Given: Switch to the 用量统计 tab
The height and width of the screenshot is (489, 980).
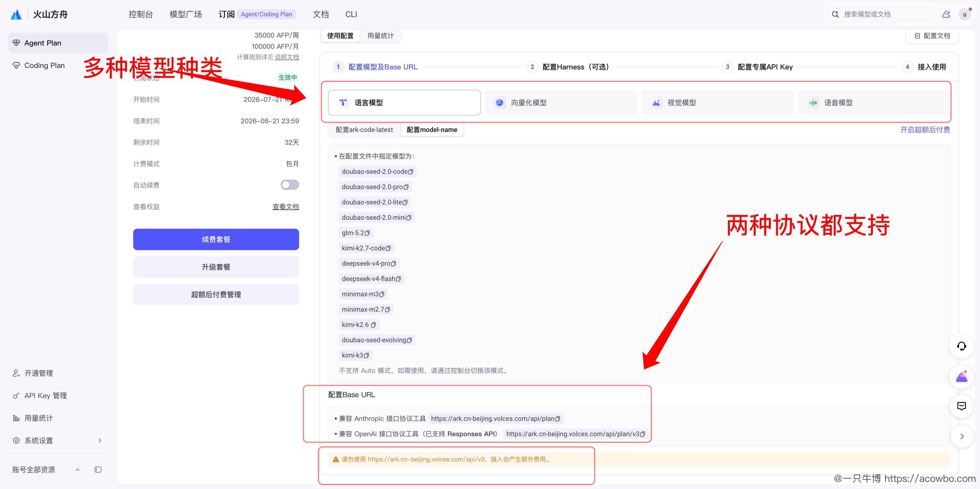Looking at the screenshot, I should pos(381,36).
